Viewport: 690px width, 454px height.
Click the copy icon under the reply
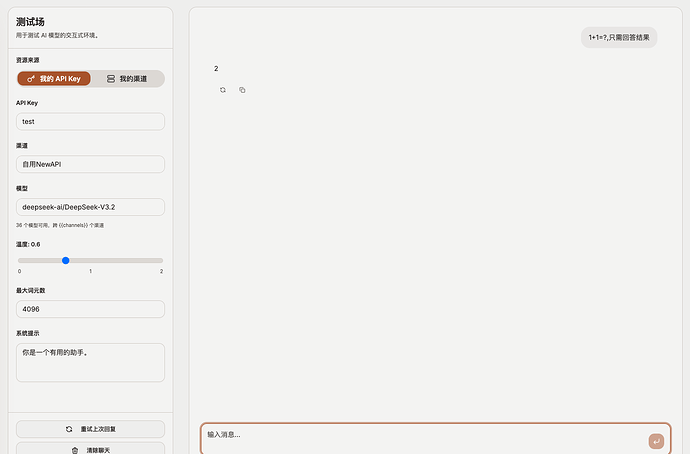tap(242, 90)
